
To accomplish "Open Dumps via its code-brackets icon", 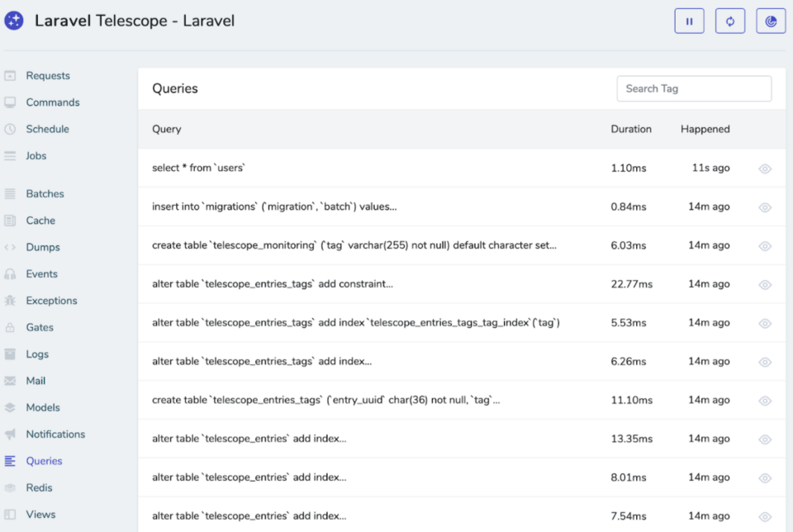I will tap(10, 247).
